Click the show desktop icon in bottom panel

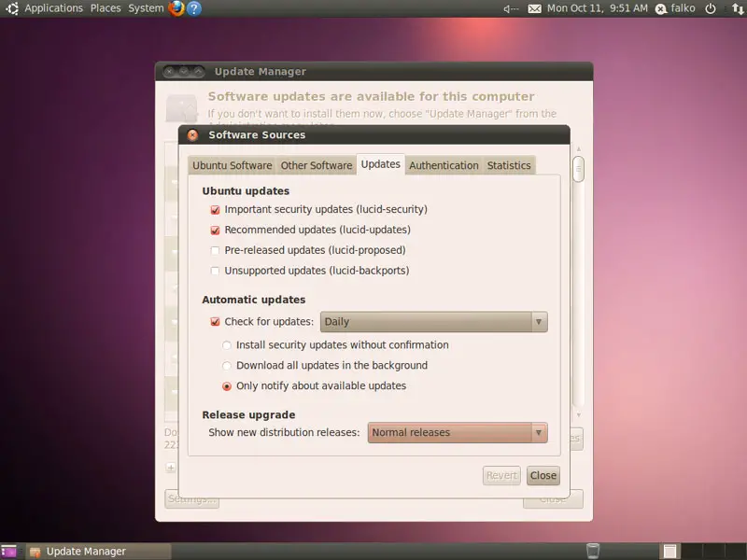[x=8, y=552]
